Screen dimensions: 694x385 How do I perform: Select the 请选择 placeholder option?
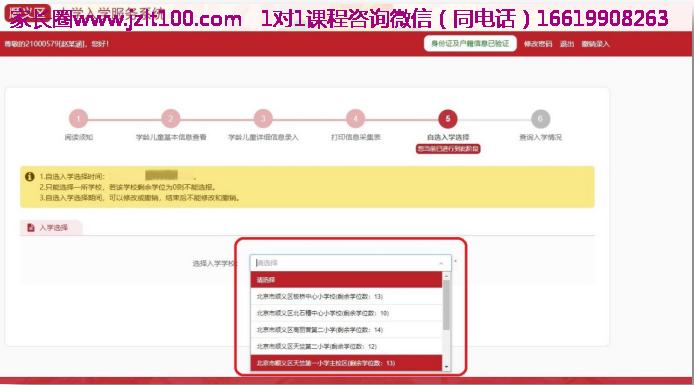point(346,280)
